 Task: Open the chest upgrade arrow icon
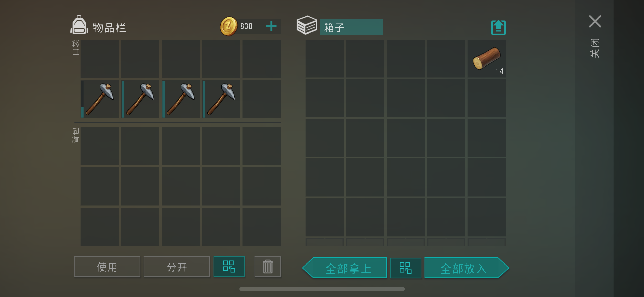tap(498, 27)
